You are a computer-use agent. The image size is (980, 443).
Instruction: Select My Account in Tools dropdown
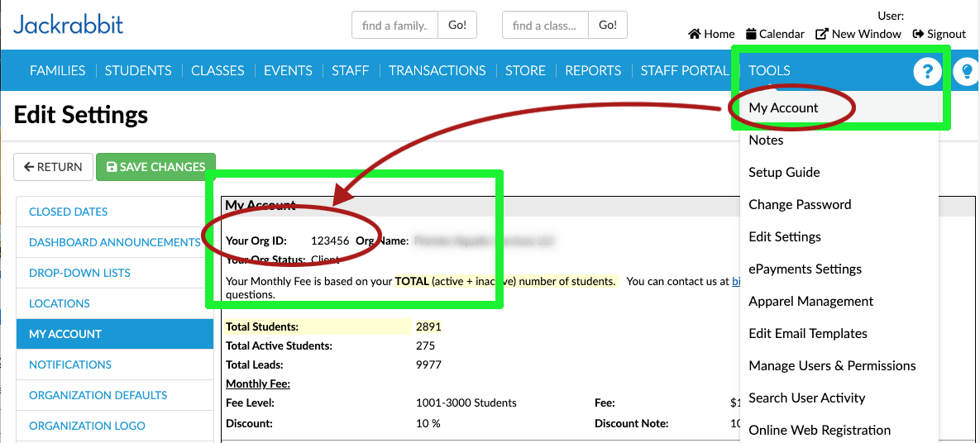783,107
